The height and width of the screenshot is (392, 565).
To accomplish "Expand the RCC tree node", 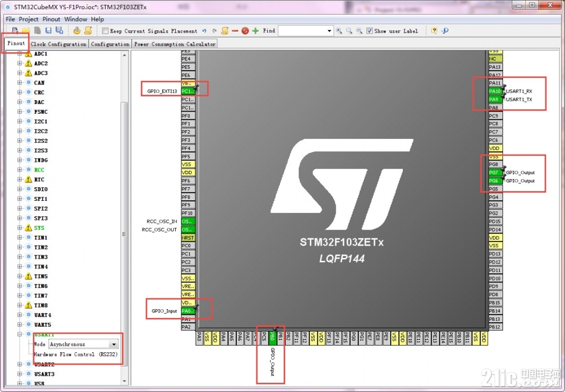I will pos(20,170).
